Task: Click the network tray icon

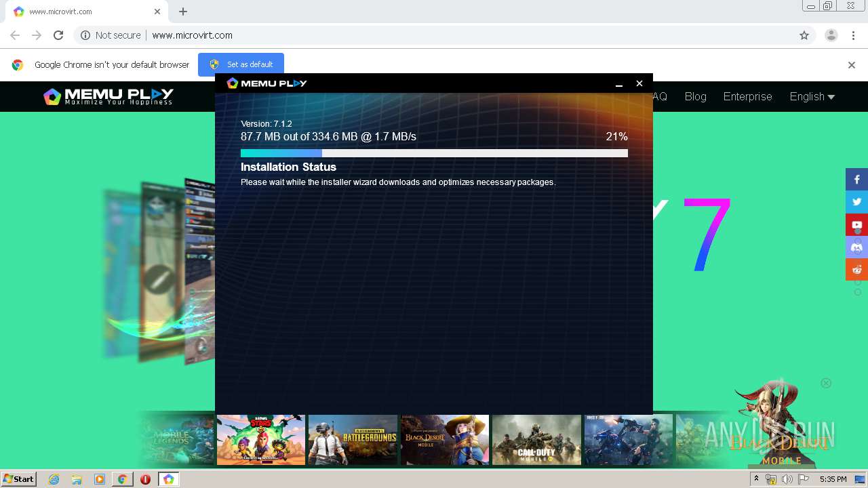Action: click(x=771, y=479)
